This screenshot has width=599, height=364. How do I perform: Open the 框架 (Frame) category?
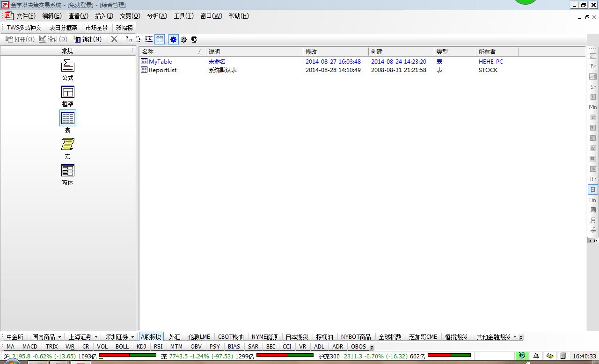pos(67,92)
